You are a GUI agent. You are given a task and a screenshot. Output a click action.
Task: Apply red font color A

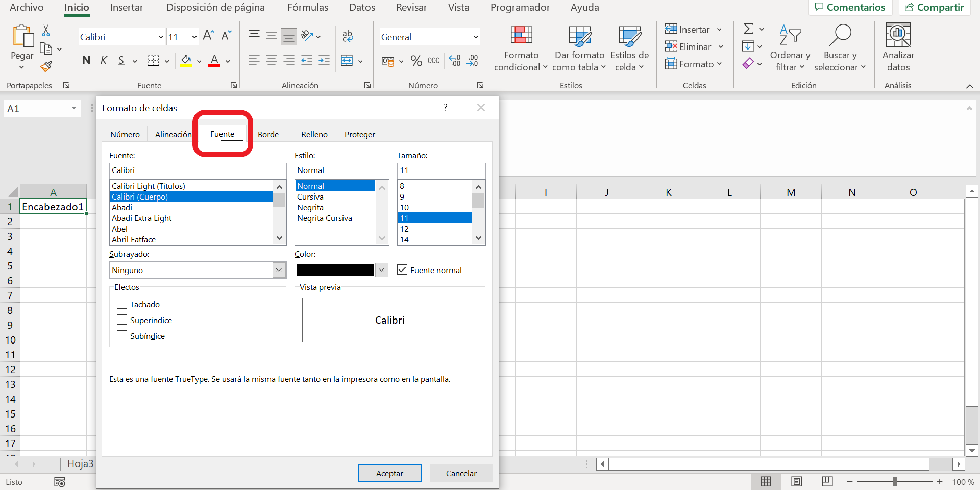pos(214,61)
